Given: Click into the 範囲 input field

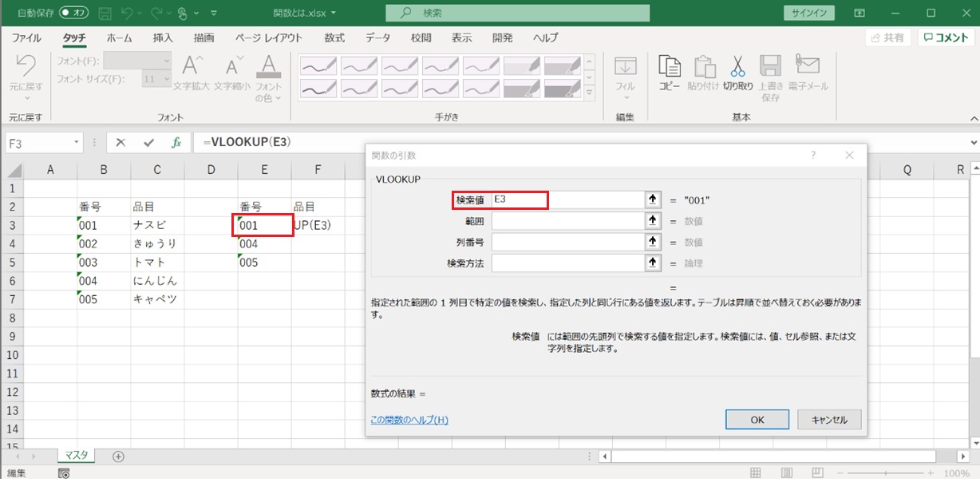Looking at the screenshot, I should 567,221.
